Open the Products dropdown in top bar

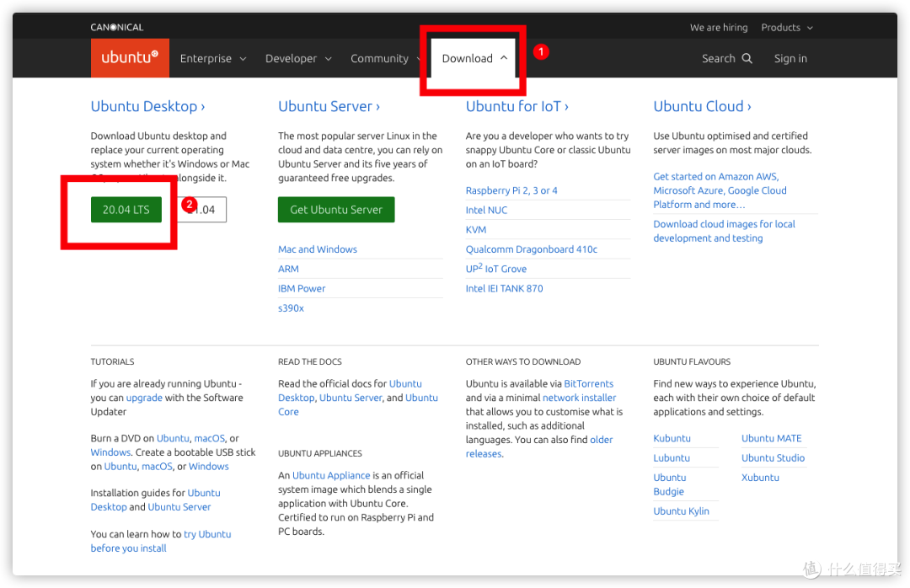click(787, 27)
